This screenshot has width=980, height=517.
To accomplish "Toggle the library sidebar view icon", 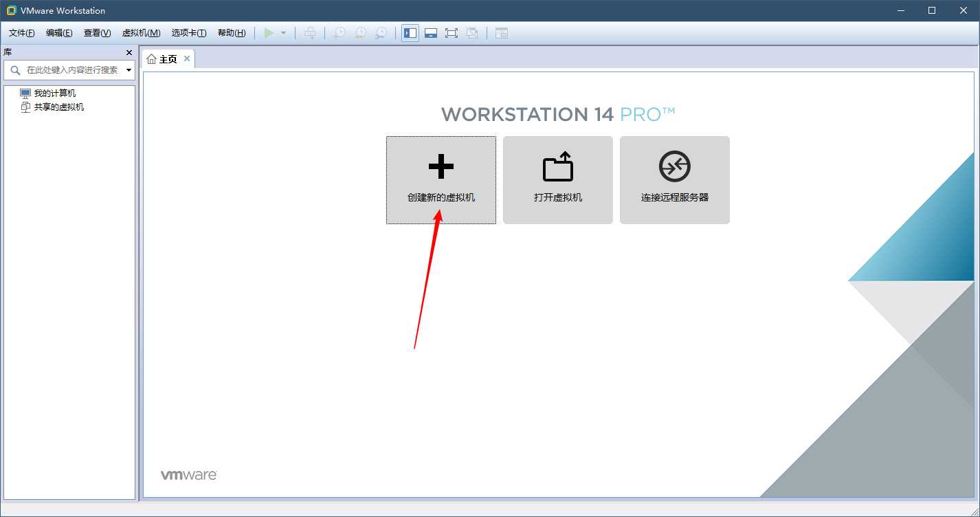I will click(x=410, y=33).
